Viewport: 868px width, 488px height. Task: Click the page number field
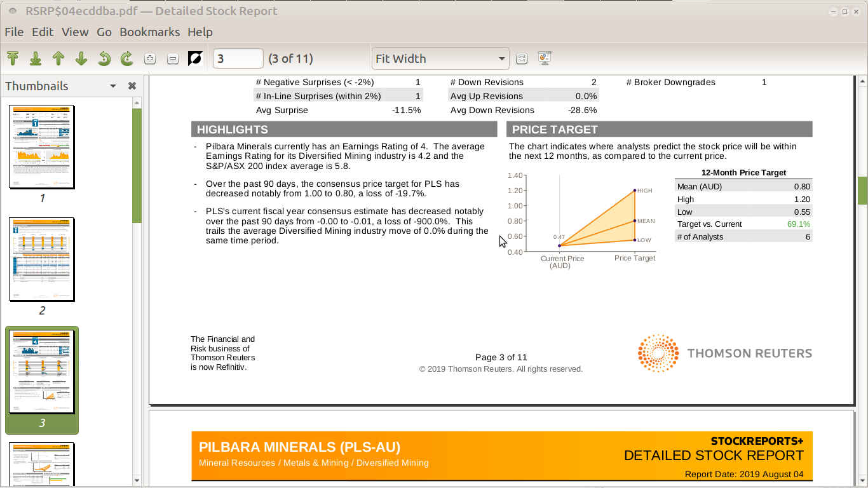coord(238,58)
